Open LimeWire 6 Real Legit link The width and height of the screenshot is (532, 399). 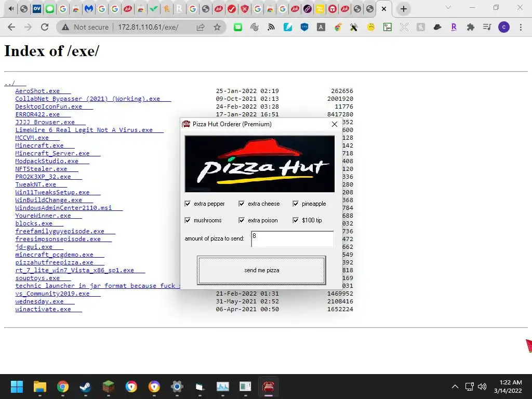[84, 130]
